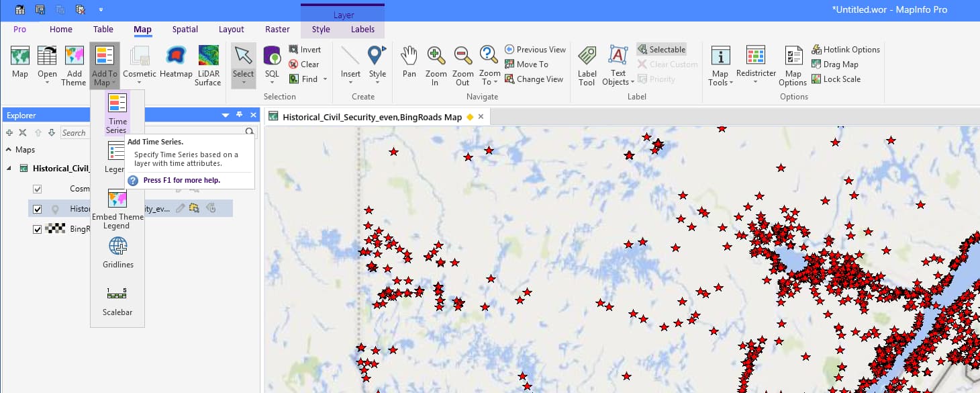Click Embed Theme Legend
Screen dimensions: 980x393
coord(117,202)
